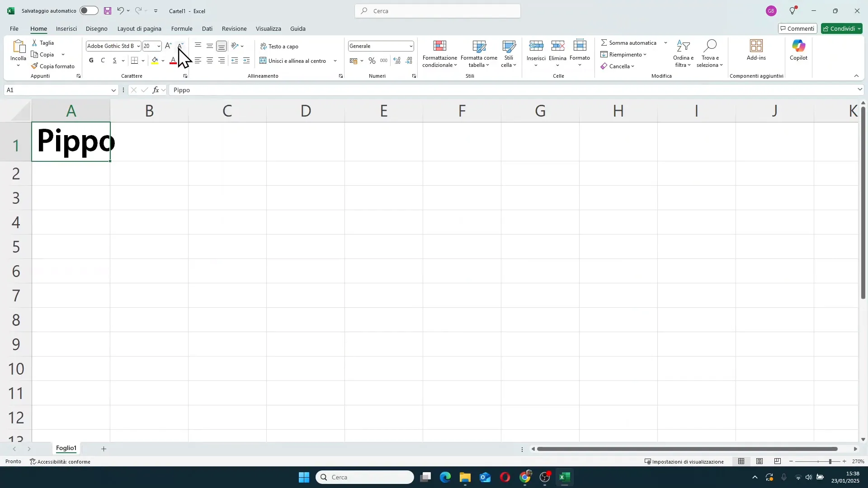This screenshot has width=868, height=488.
Task: Open the Add-ins pane
Action: click(x=756, y=50)
